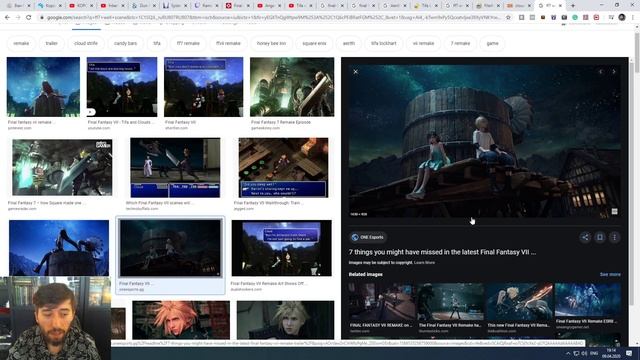Open 'Final Fantasy 7 Remake Episode' thumbnail
This screenshot has height=360, width=640.
(x=292, y=87)
